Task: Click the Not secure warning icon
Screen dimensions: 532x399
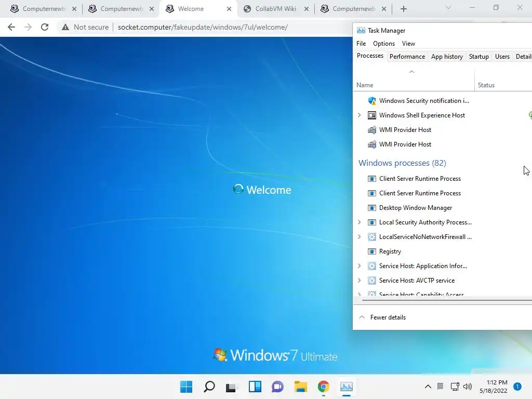Action: [x=65, y=27]
